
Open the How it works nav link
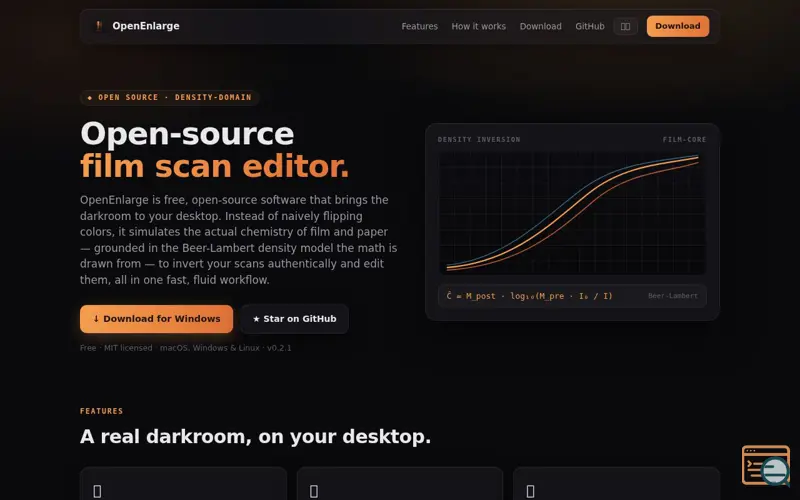coord(479,26)
